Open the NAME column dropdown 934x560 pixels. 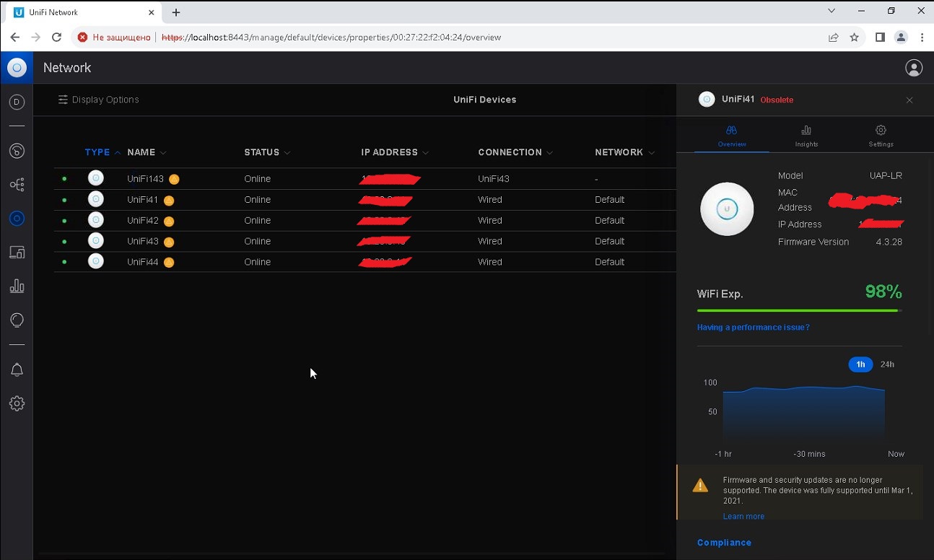(163, 153)
